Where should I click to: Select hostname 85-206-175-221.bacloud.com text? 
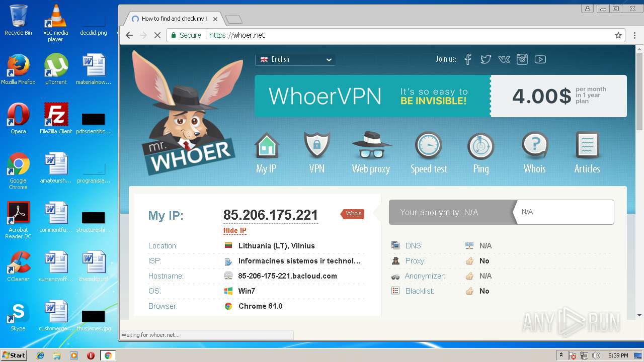[288, 276]
